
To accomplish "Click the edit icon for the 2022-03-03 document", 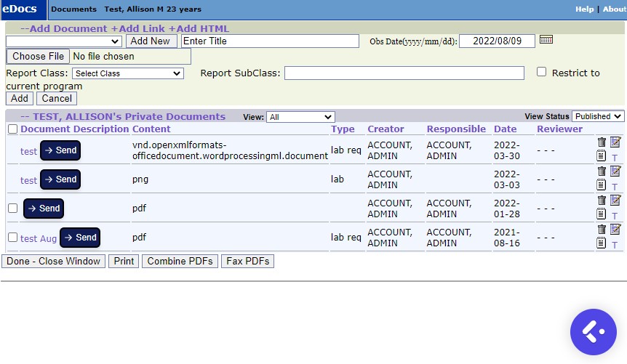I will click(615, 171).
